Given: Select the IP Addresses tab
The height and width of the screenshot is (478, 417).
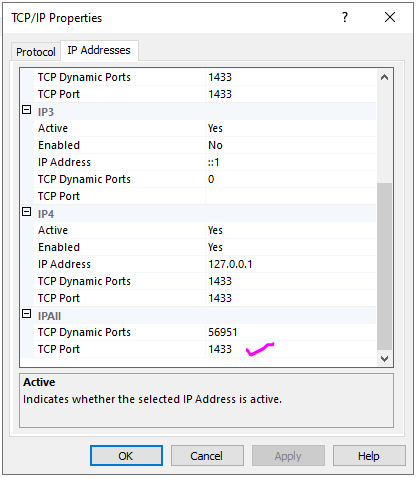Looking at the screenshot, I should [99, 50].
